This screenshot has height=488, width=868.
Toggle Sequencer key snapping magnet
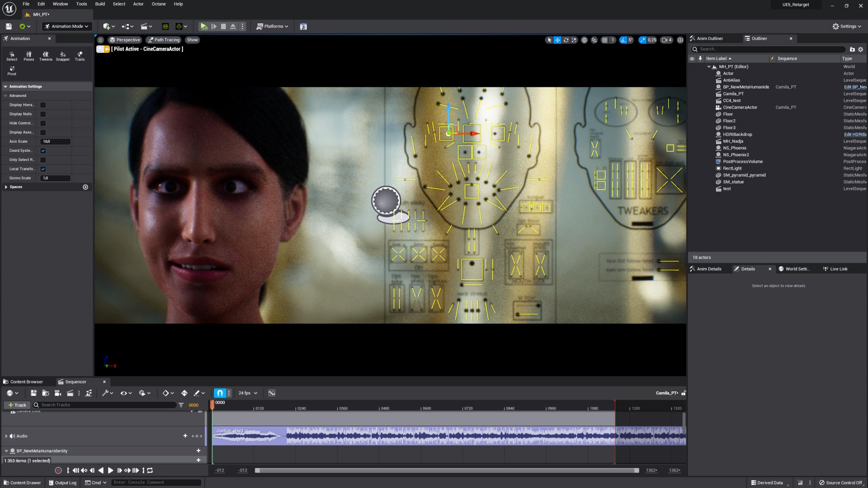coord(220,393)
